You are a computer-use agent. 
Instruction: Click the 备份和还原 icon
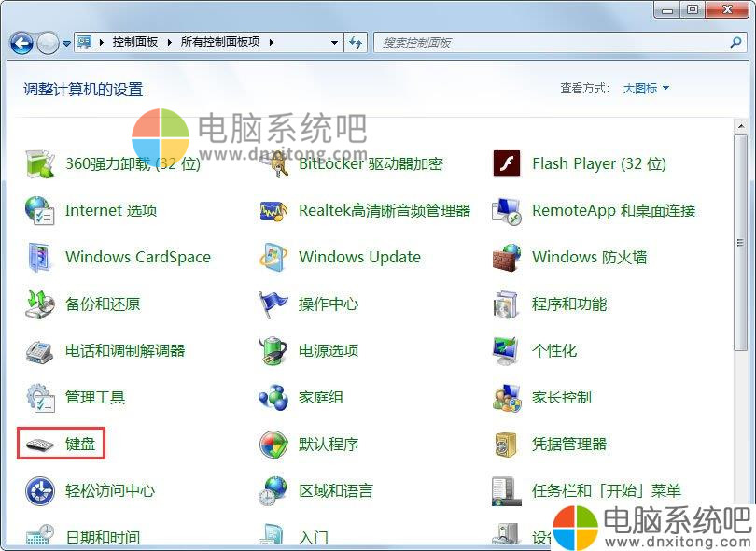(x=39, y=304)
